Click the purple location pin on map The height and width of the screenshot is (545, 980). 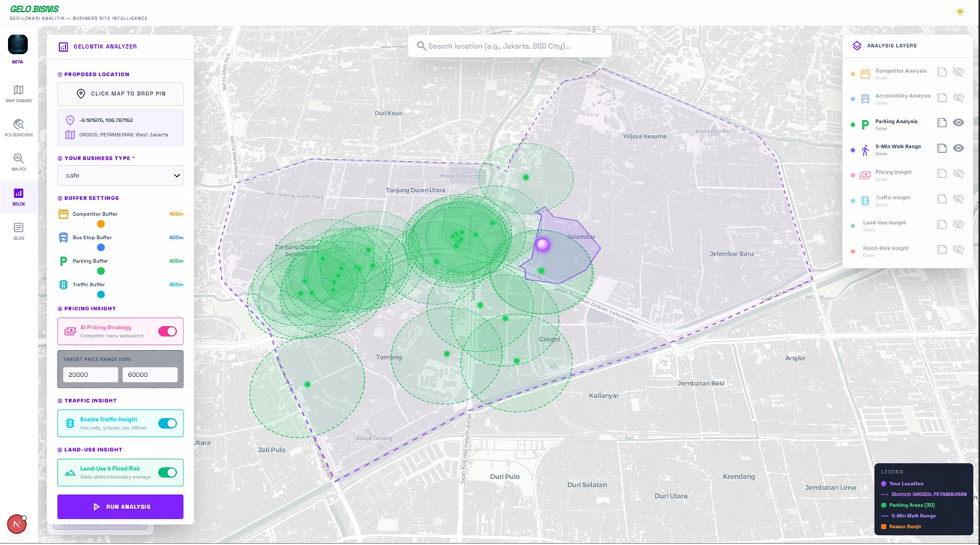click(543, 244)
